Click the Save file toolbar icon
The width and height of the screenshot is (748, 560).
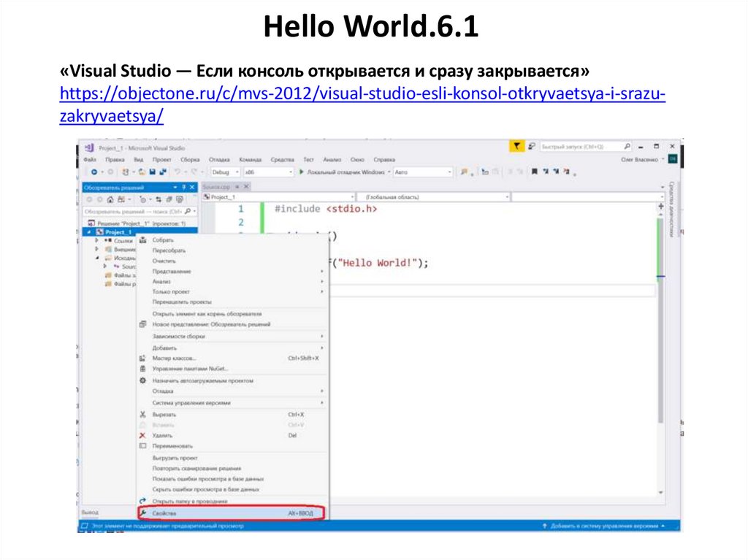point(153,172)
